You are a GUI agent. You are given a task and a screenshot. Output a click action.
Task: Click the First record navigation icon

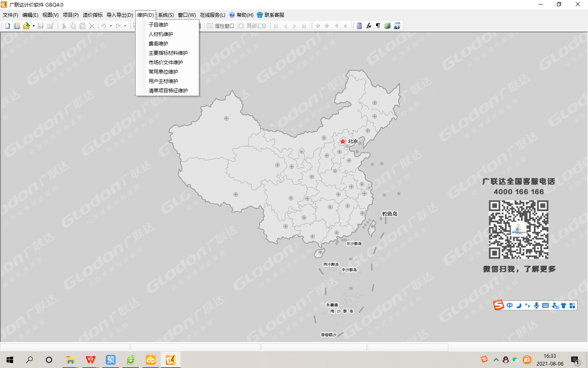[276, 26]
